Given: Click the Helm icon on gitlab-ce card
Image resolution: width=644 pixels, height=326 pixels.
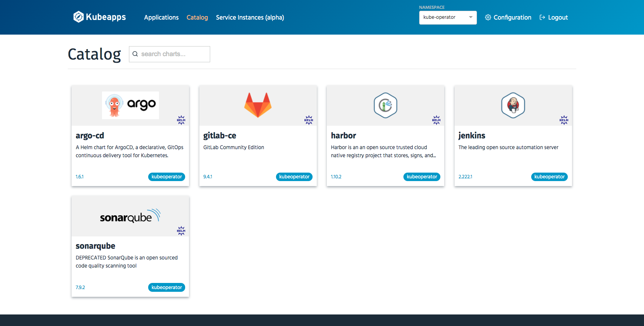Looking at the screenshot, I should 309,120.
